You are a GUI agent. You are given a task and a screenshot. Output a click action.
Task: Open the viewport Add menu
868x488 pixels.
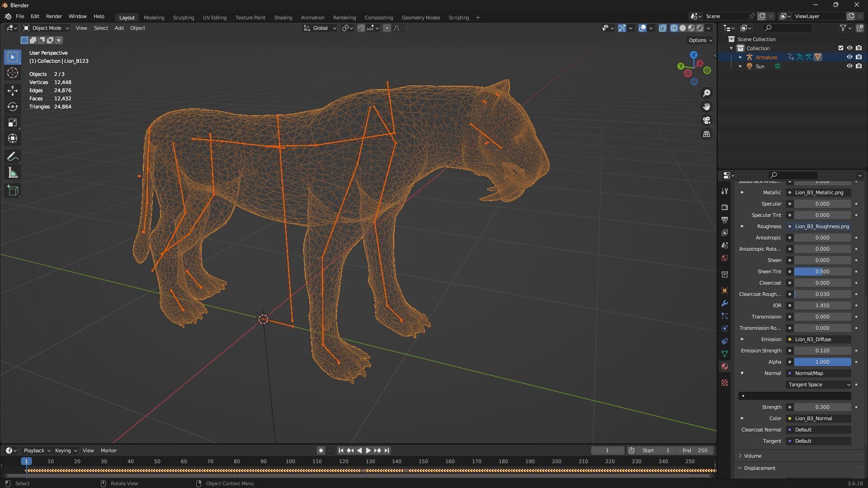tap(119, 28)
